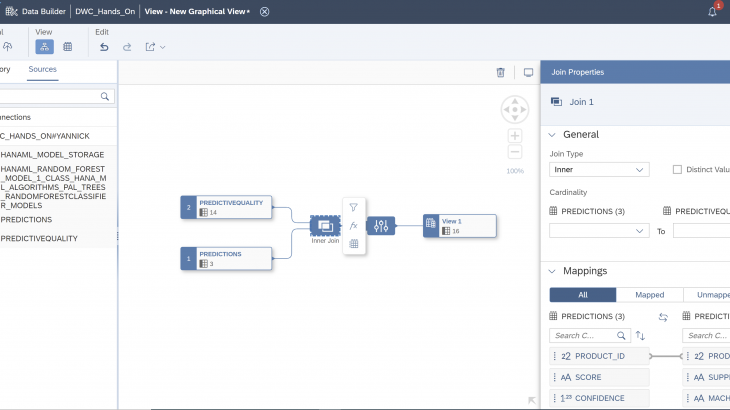
Task: Switch to the Sources tab
Action: point(42,69)
